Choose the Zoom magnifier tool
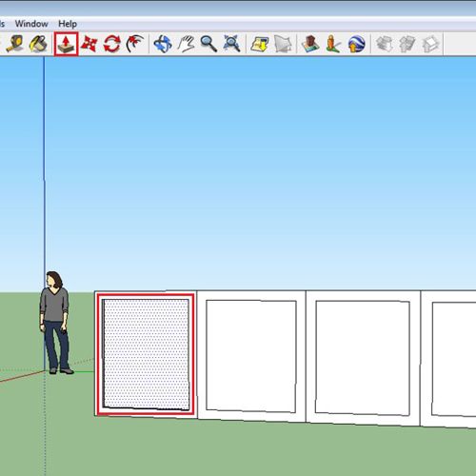This screenshot has width=476, height=476. [208, 44]
